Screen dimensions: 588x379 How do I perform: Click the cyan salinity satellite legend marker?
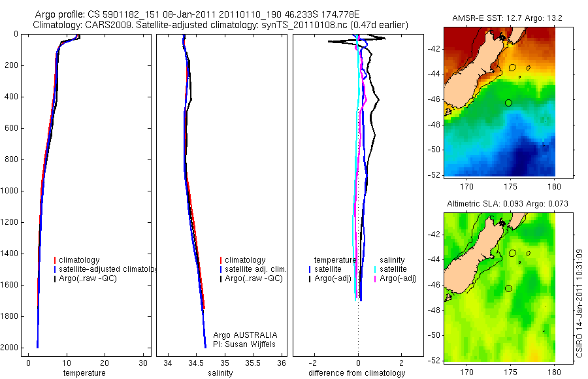[375, 269]
